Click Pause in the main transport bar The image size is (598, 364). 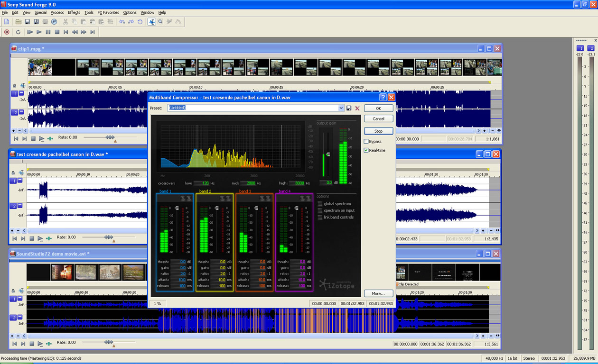48,32
